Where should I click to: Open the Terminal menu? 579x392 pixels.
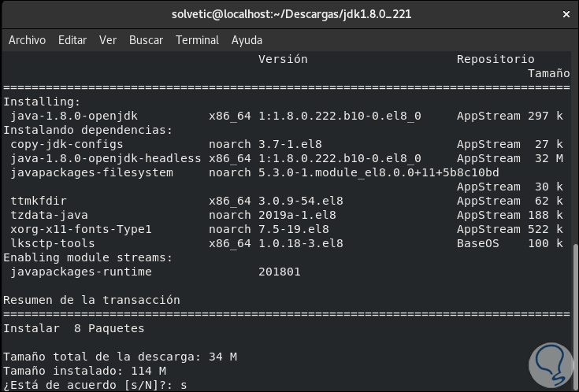tap(197, 40)
